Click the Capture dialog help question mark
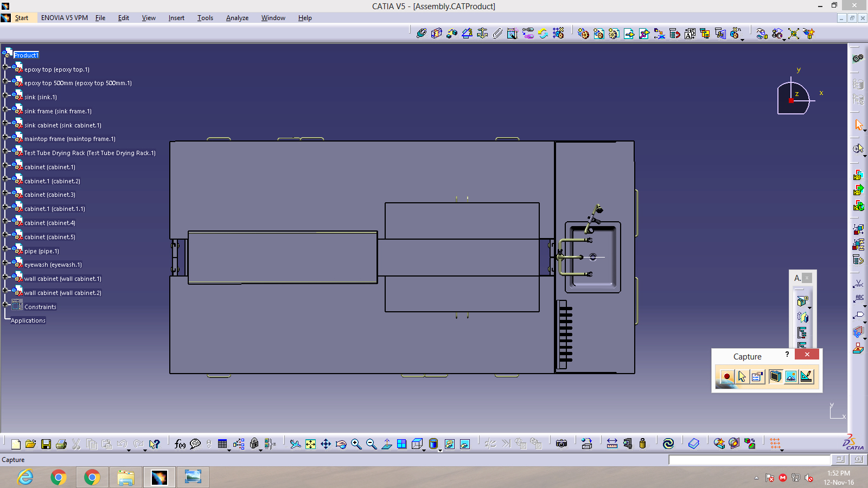 pyautogui.click(x=787, y=354)
